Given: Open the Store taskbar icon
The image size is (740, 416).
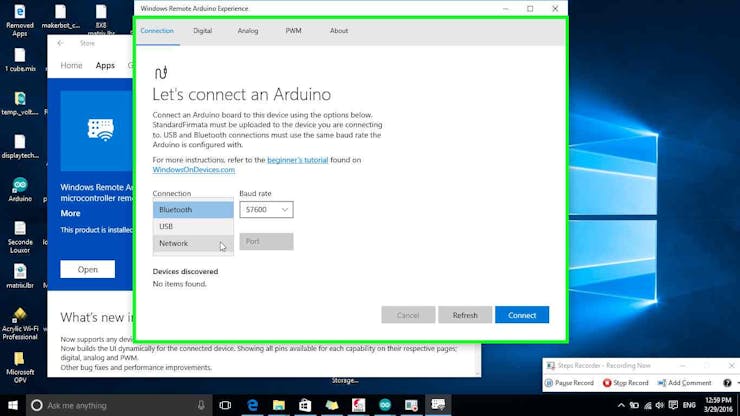Looking at the screenshot, I should point(305,405).
